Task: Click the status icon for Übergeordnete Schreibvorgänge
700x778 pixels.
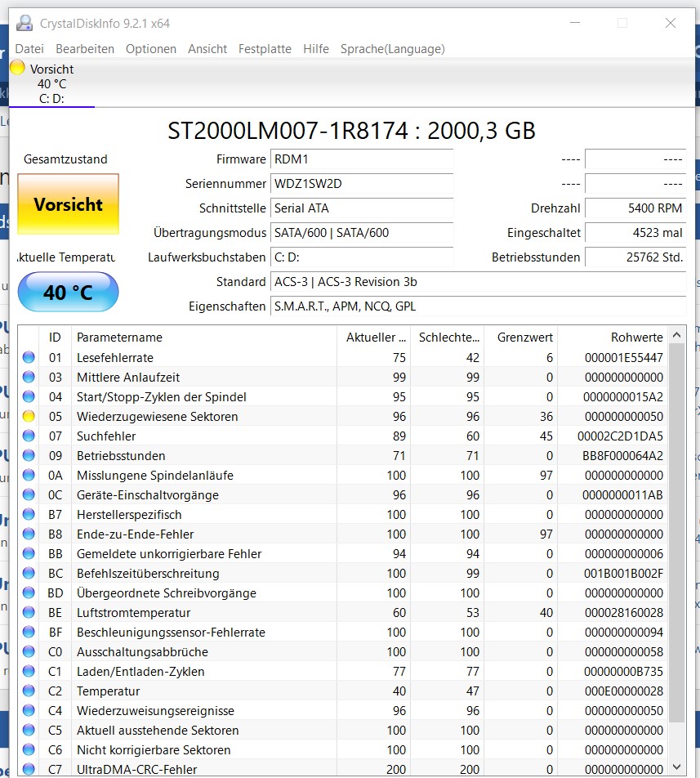Action: [x=29, y=592]
